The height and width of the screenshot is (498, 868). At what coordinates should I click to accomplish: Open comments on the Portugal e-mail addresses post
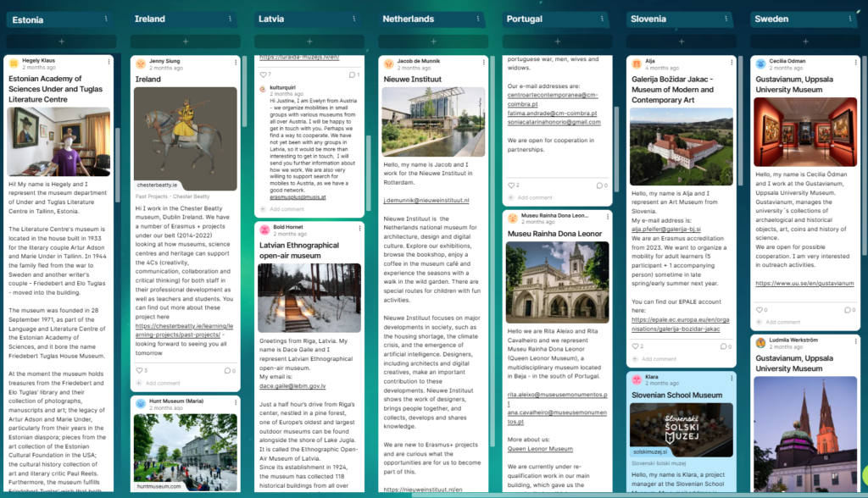click(601, 185)
